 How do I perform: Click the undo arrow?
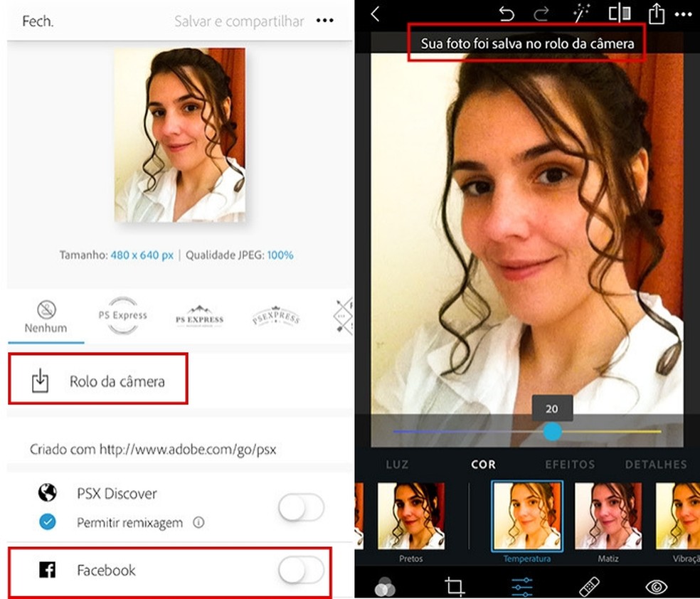point(507,13)
